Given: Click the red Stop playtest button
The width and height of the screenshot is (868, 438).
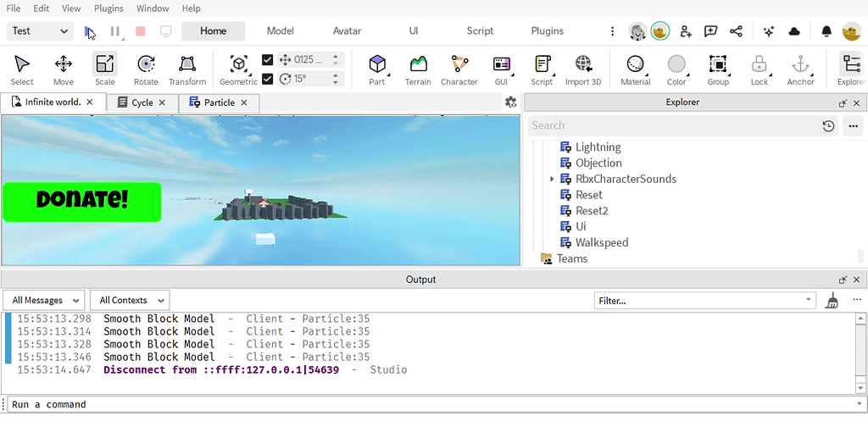Looking at the screenshot, I should (141, 31).
